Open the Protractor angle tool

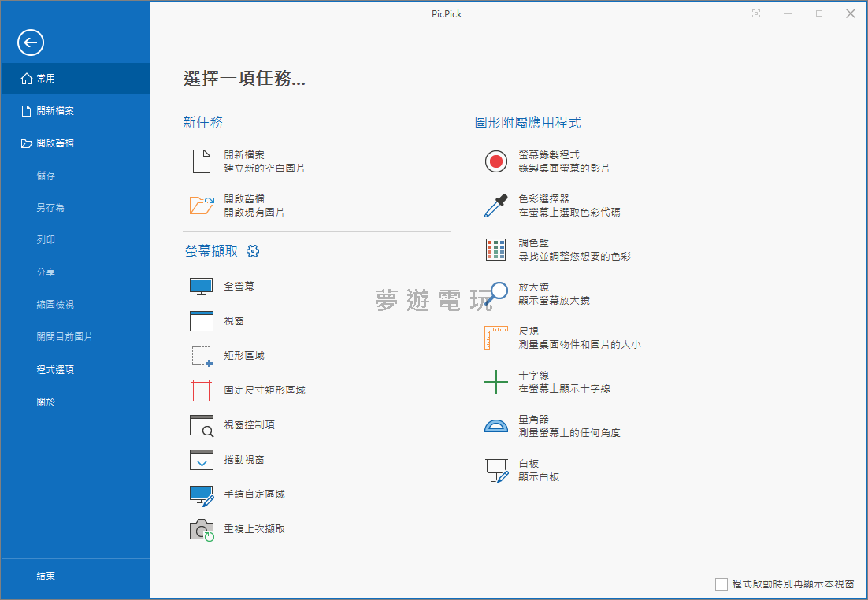pyautogui.click(x=495, y=427)
